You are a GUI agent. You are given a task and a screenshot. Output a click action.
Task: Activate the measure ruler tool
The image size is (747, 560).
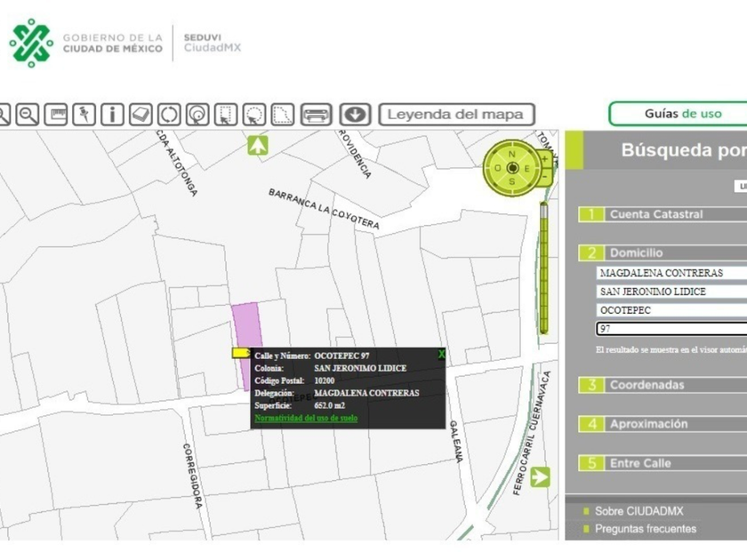pos(56,115)
